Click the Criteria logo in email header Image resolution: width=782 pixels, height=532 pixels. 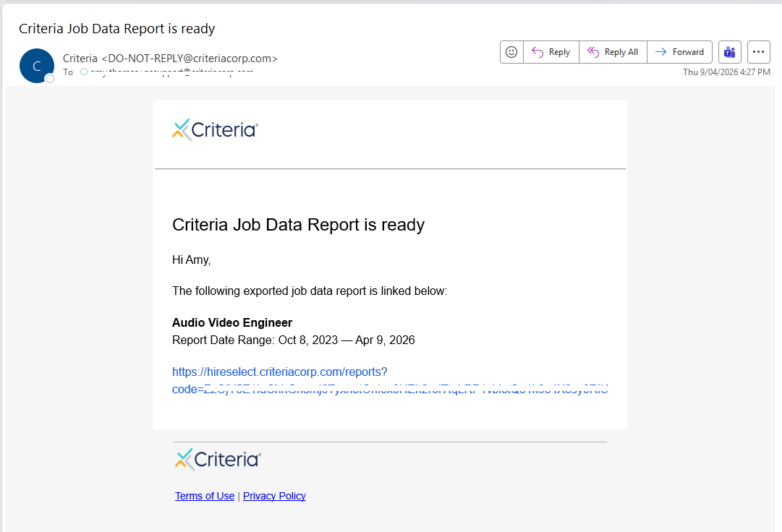coord(215,130)
